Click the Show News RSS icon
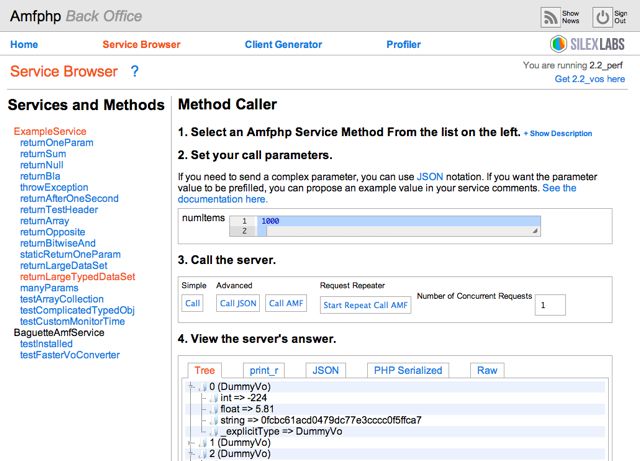Viewport: 640px width, 461px height. click(x=551, y=17)
